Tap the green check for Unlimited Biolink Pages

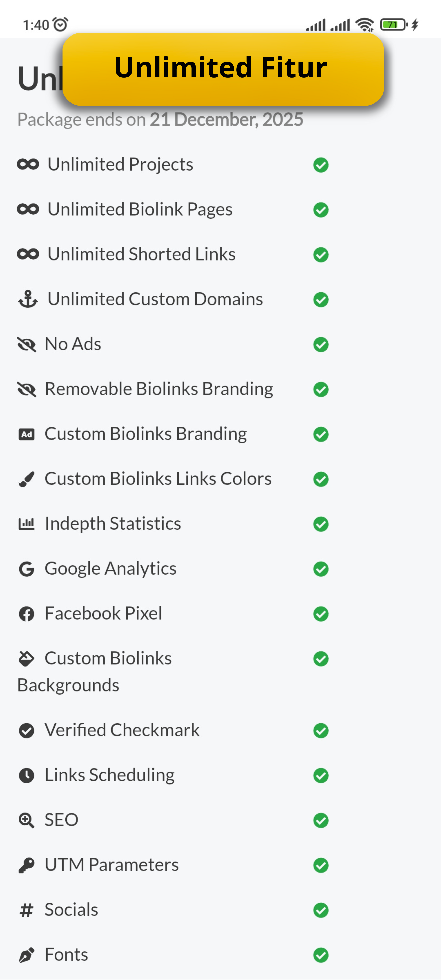pos(321,210)
